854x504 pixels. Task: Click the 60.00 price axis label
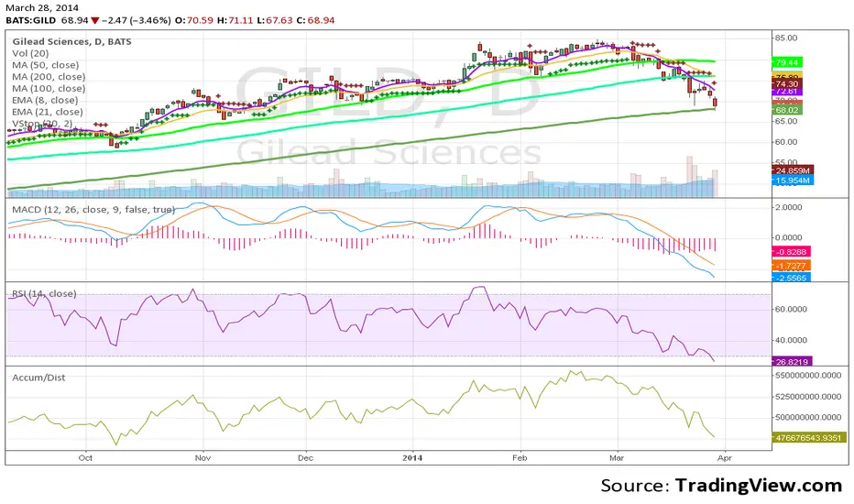click(x=786, y=142)
